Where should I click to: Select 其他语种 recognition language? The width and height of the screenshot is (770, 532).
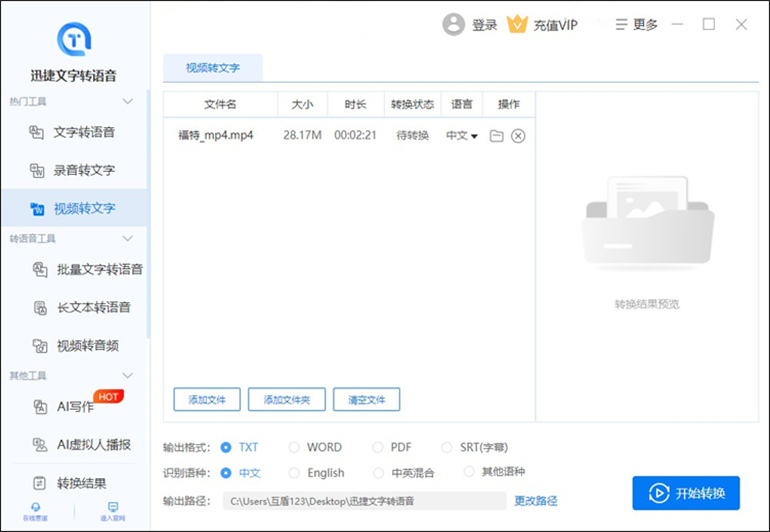click(x=469, y=472)
